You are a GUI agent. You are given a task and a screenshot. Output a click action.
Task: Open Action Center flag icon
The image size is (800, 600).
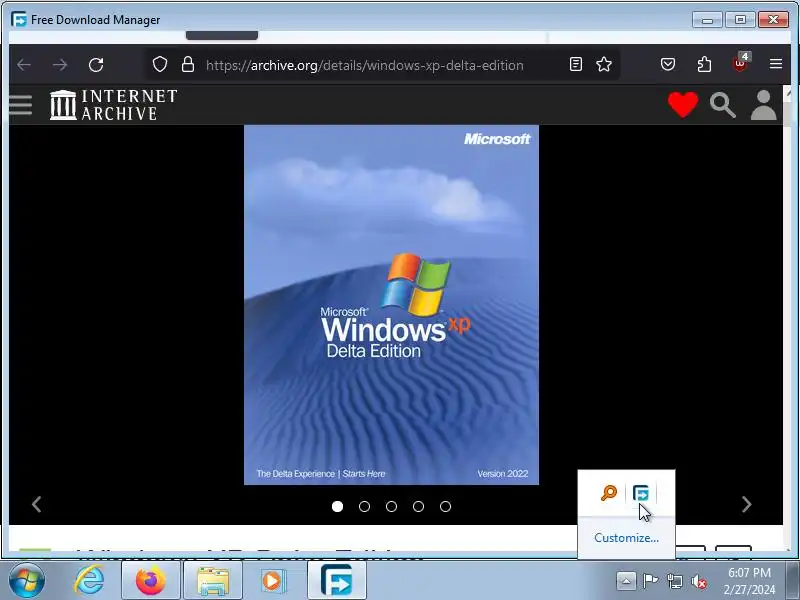650,581
